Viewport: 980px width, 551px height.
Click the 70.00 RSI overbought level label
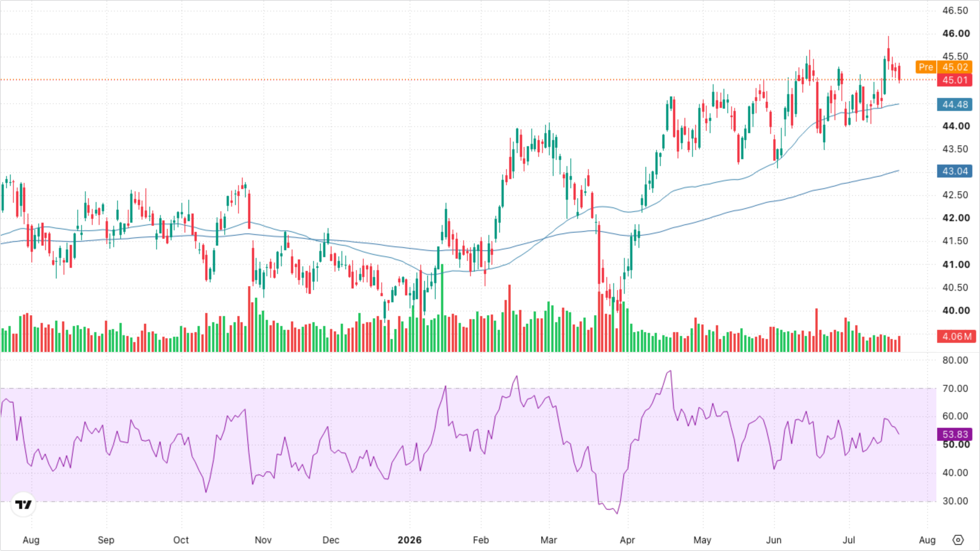coord(955,388)
